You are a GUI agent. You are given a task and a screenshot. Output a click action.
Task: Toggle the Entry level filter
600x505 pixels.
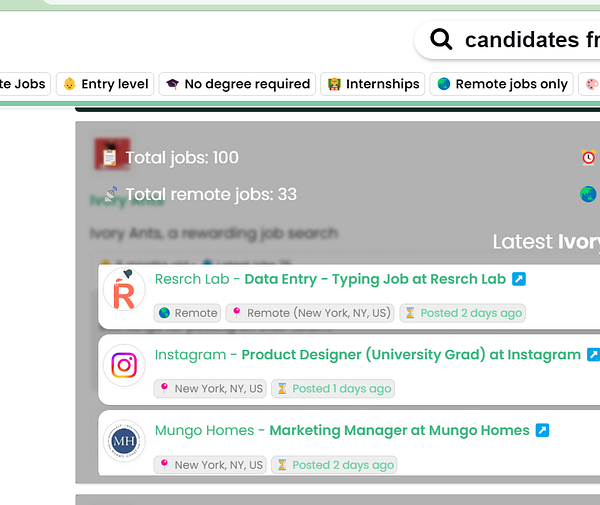pos(105,84)
